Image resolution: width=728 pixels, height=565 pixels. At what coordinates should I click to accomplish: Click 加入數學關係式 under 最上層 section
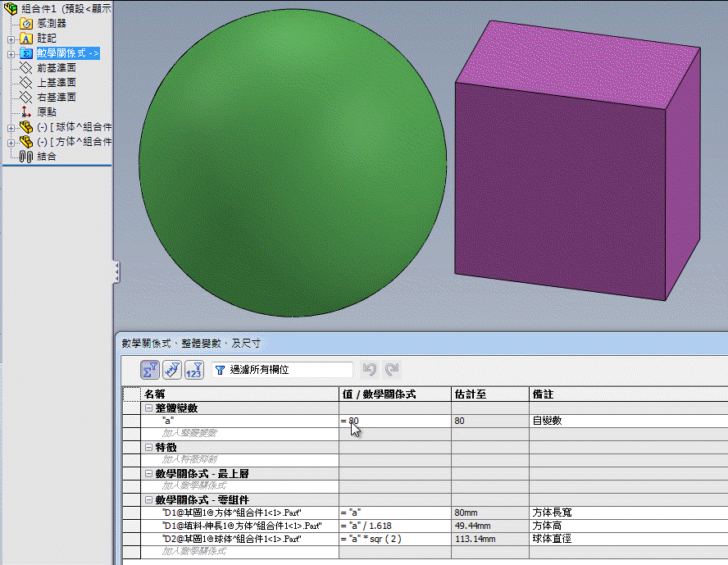pos(240,486)
